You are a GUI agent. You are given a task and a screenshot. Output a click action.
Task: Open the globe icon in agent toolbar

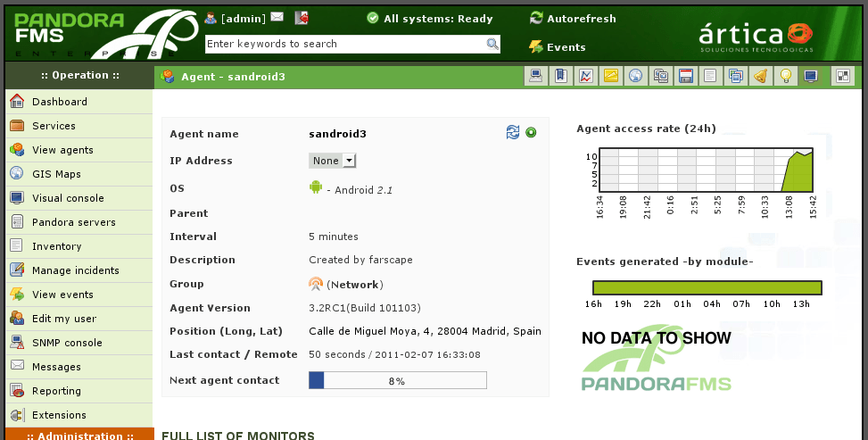(x=635, y=76)
